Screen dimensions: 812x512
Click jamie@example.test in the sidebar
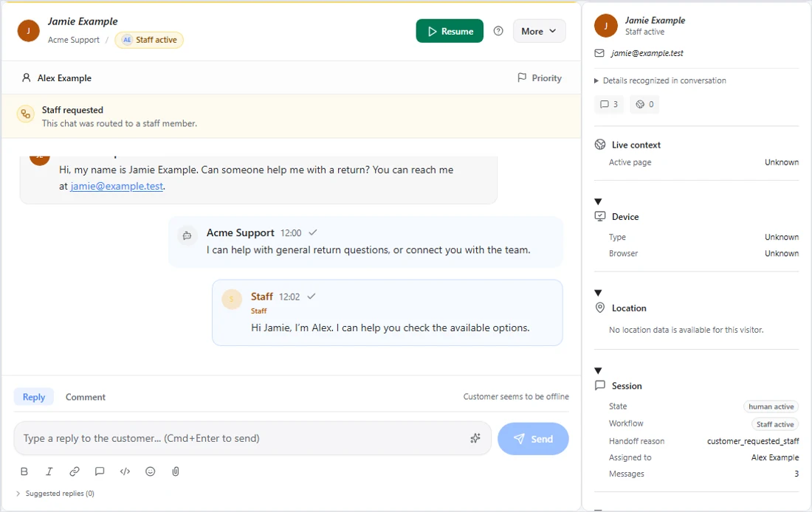point(647,53)
